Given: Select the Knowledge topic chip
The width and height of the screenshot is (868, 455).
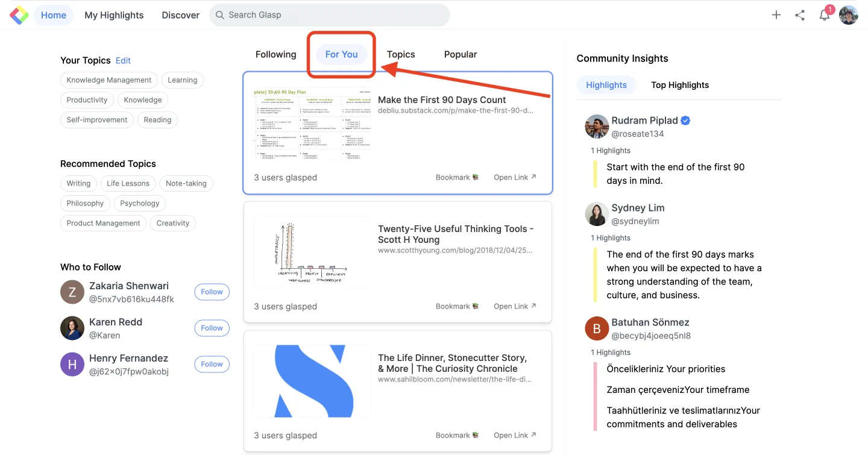Looking at the screenshot, I should (143, 100).
